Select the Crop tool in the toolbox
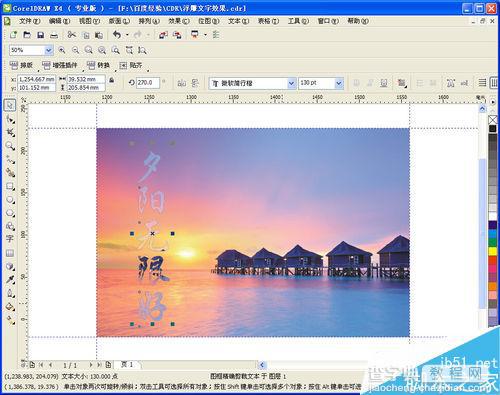 coord(10,132)
